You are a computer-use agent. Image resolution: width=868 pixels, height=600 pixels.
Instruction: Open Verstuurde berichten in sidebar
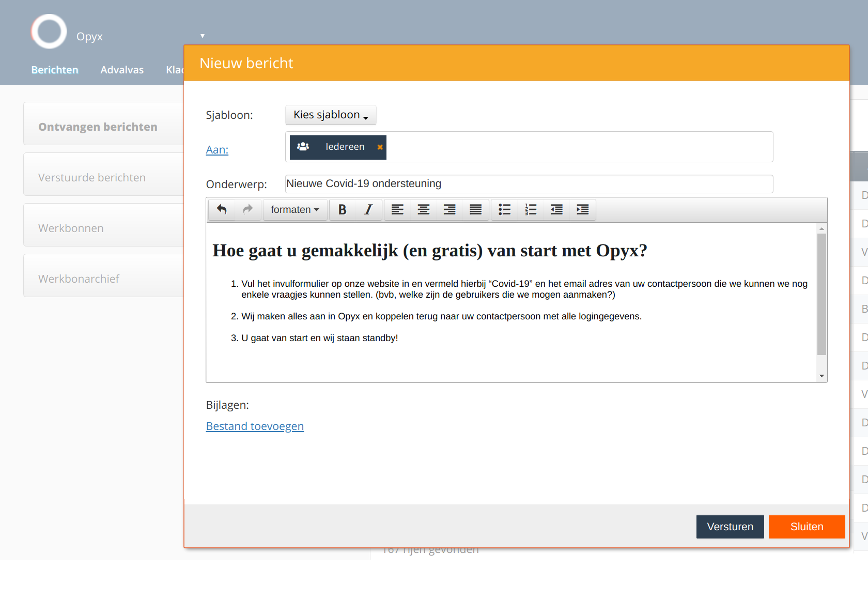tap(103, 174)
